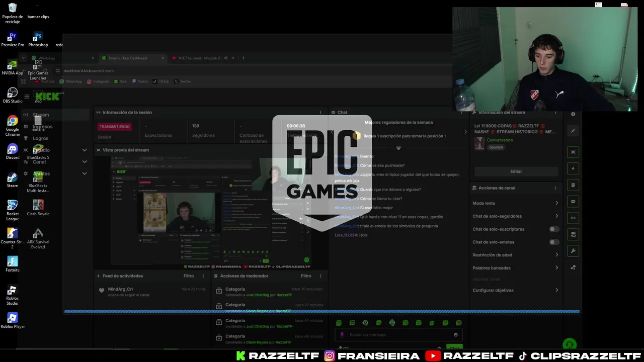Open the Roblox Player desktop icon
This screenshot has width=644, height=362.
coord(13,321)
